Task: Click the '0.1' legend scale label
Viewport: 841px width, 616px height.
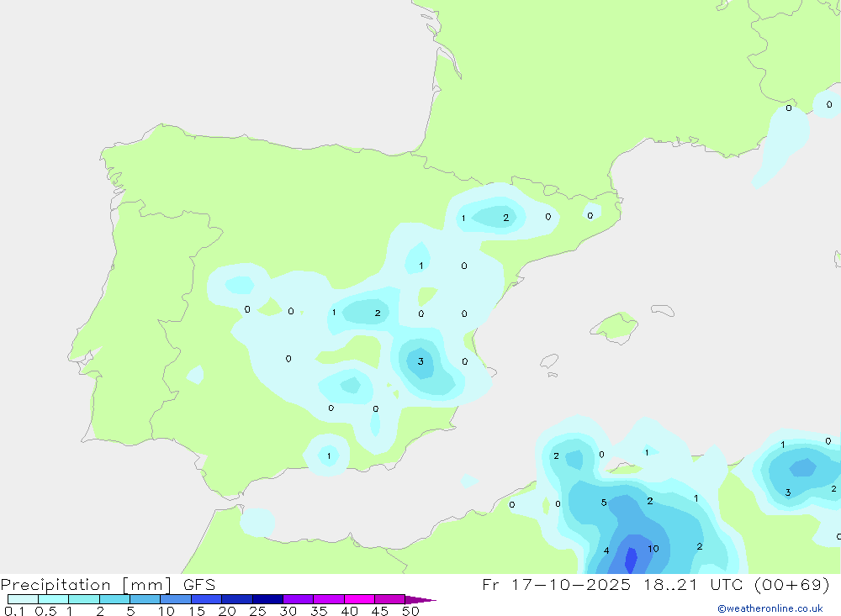Action: [14, 611]
